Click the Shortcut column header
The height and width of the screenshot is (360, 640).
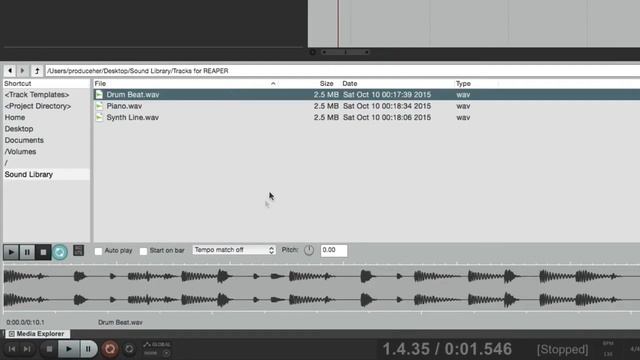pyautogui.click(x=46, y=83)
